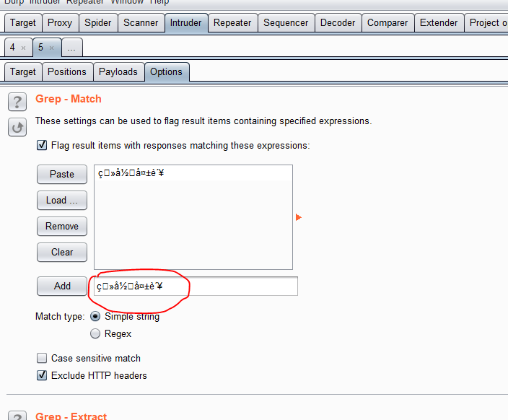This screenshot has width=508, height=420.
Task: Switch to the Repeater tab
Action: [232, 22]
